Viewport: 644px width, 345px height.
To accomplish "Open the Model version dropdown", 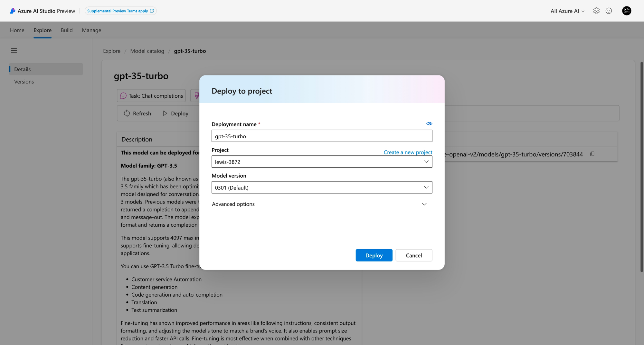I will pos(322,188).
